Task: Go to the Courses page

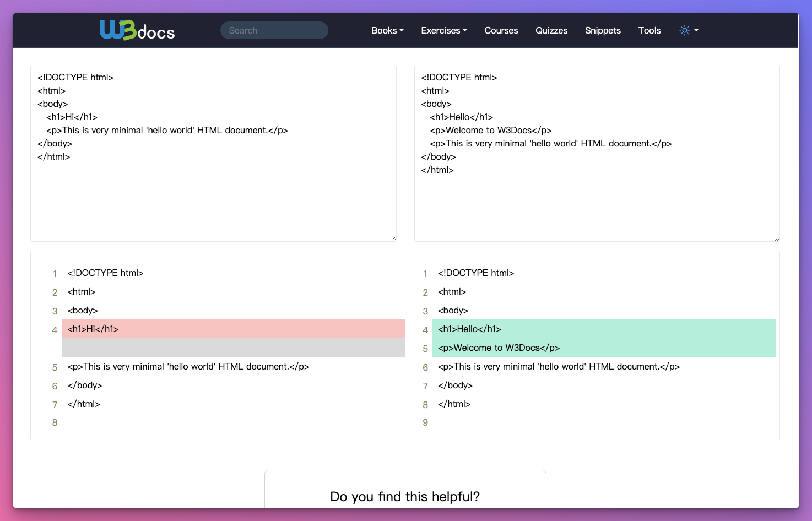Action: coord(501,30)
